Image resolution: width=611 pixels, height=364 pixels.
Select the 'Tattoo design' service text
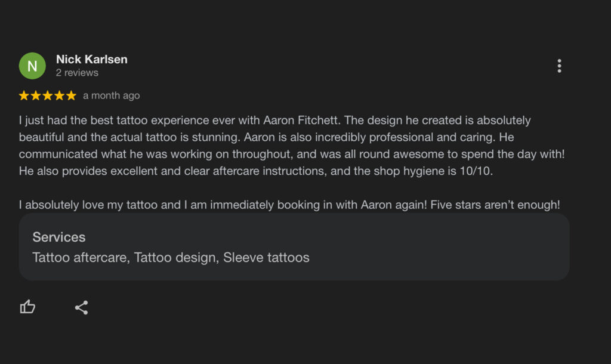point(175,257)
